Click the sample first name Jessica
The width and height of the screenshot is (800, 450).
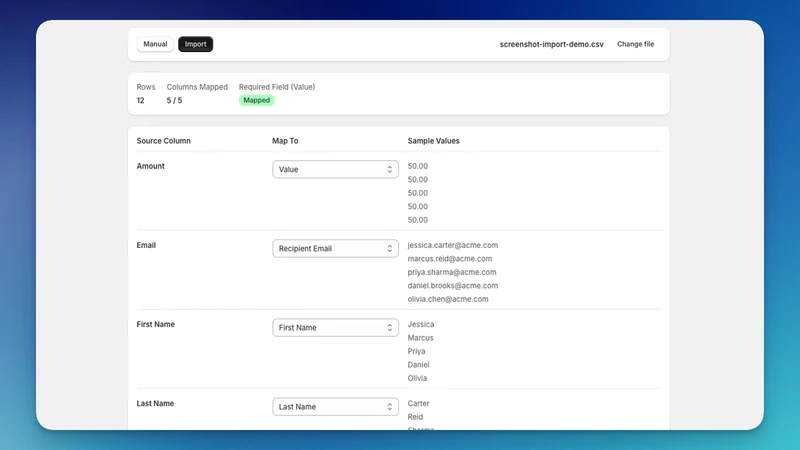420,324
